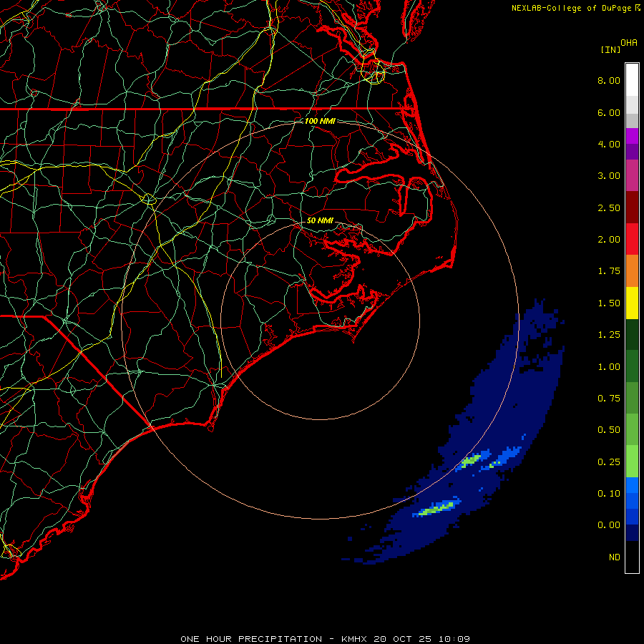Click the 3.00 legend value
The image size is (644, 644).
[x=609, y=176]
